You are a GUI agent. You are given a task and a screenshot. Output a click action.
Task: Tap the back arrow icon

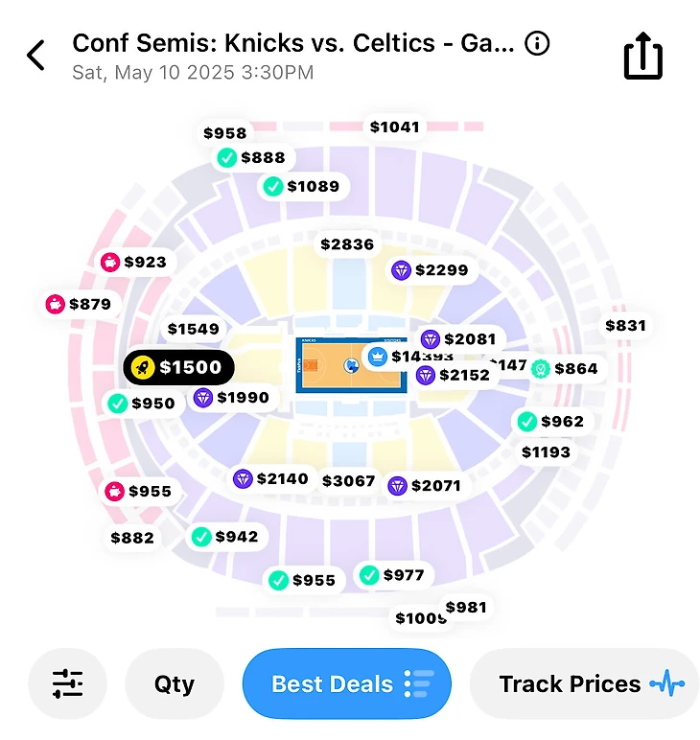36,56
